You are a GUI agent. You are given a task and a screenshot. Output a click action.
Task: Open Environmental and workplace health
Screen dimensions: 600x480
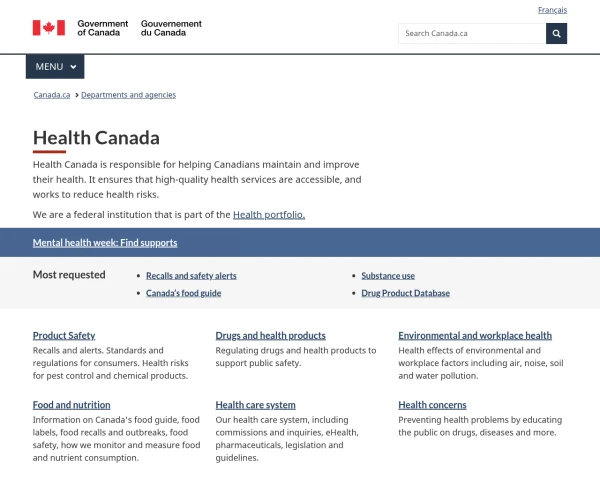tap(475, 336)
